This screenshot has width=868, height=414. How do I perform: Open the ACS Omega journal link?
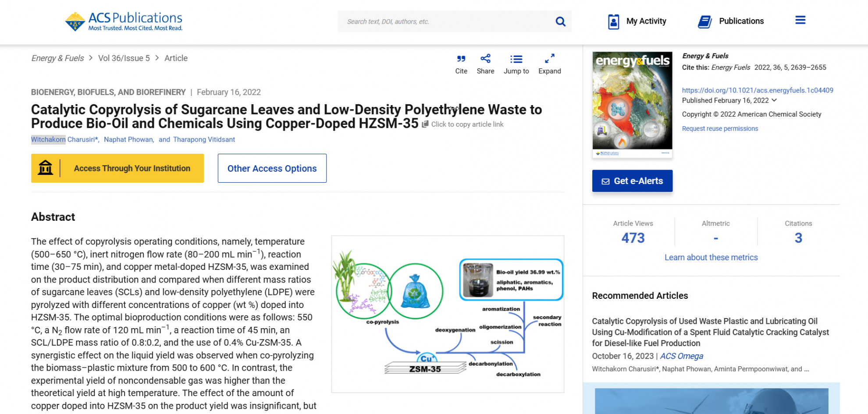click(682, 356)
